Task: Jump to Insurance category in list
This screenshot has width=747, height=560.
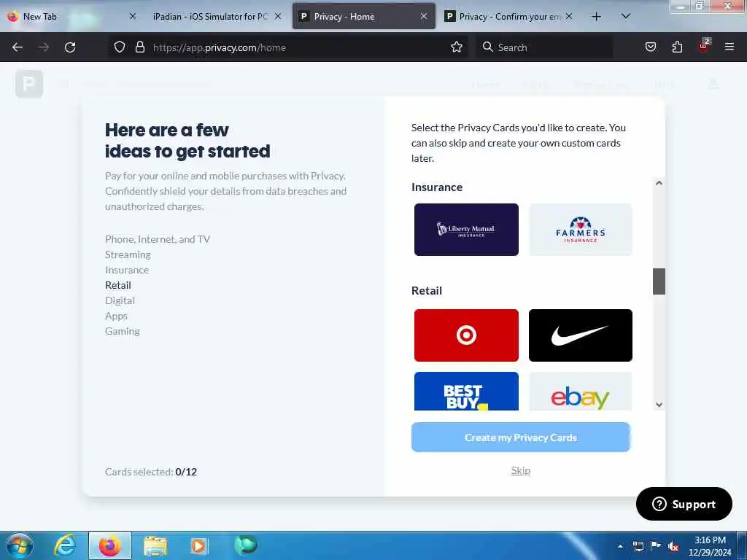Action: 127,270
